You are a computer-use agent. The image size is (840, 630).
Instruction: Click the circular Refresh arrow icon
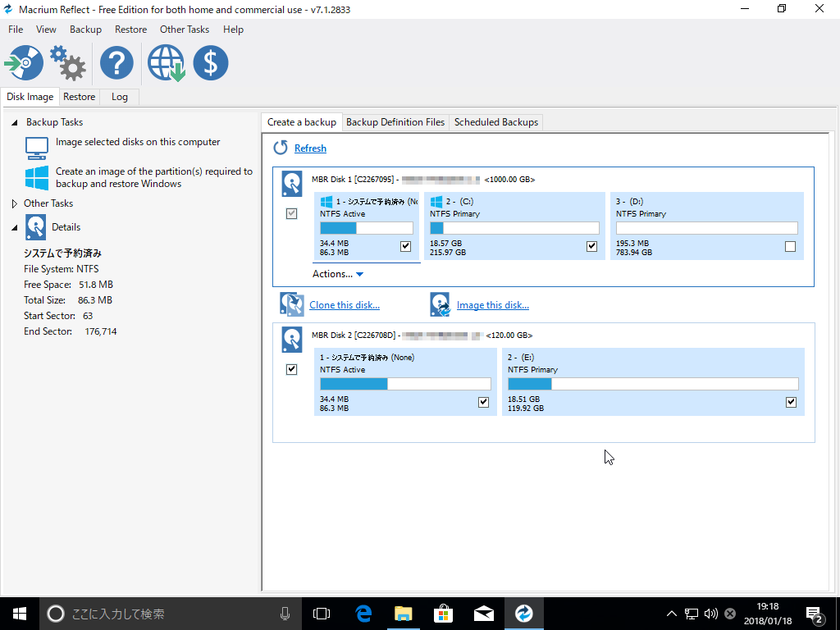coord(281,148)
